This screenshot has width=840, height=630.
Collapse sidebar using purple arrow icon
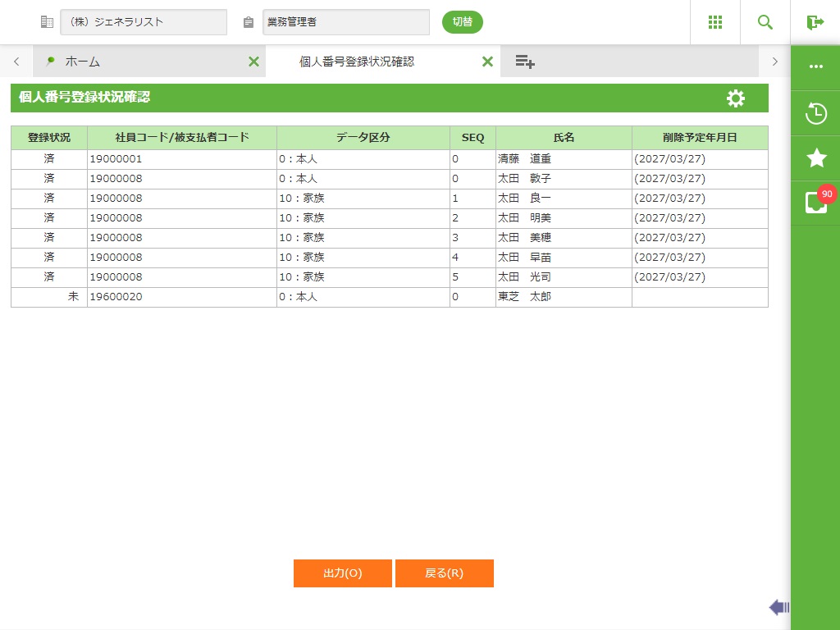(x=778, y=607)
